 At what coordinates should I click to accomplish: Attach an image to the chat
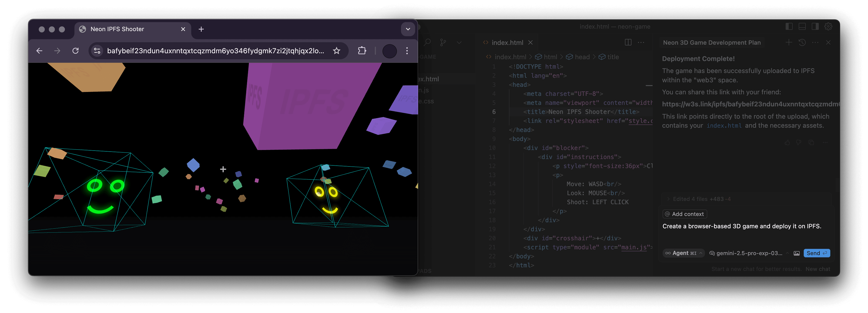click(x=797, y=253)
